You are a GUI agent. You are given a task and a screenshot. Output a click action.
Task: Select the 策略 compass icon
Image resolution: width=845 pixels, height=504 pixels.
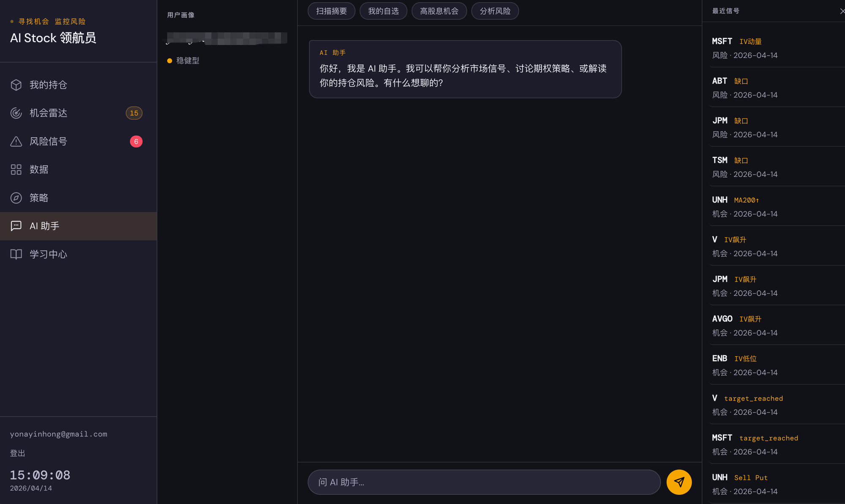16,198
